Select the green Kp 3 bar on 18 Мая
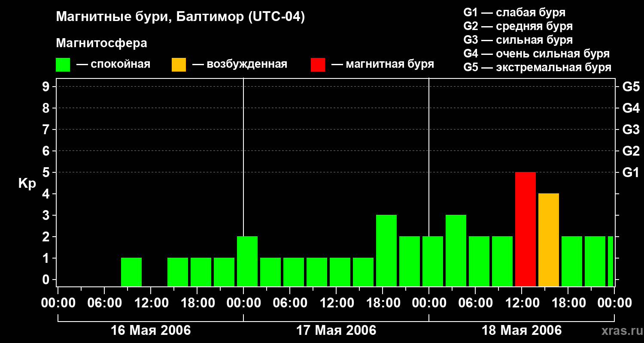This screenshot has height=343, width=644. coord(456,250)
